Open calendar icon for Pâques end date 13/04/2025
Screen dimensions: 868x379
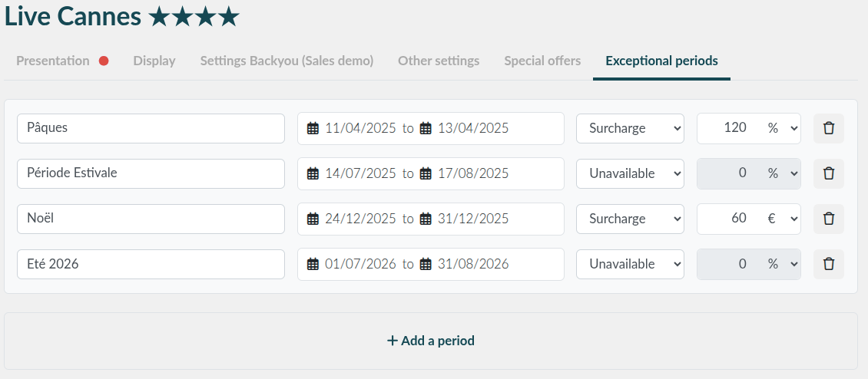(x=425, y=128)
